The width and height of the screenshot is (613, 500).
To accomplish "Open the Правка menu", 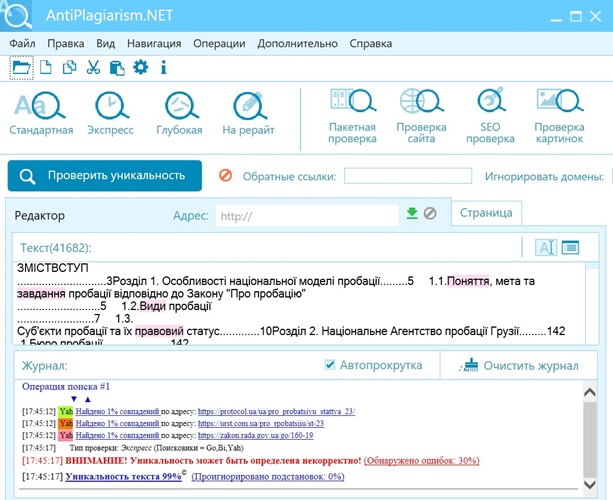I will click(66, 43).
